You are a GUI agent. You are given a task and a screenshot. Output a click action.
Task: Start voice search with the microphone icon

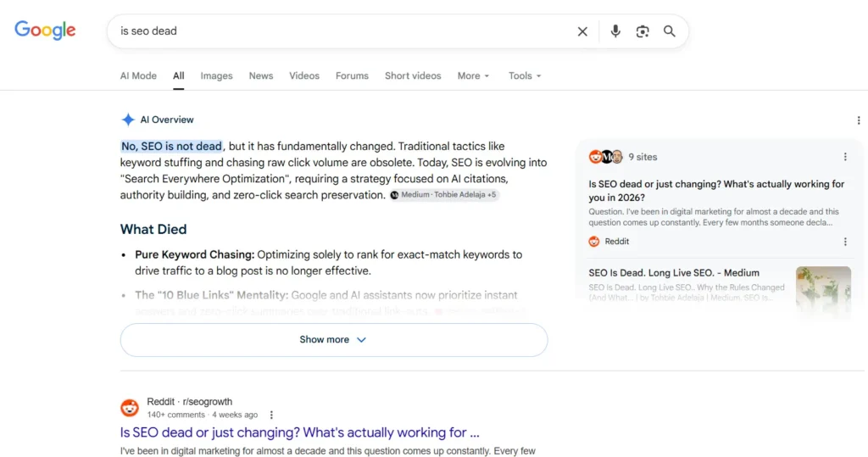(615, 31)
